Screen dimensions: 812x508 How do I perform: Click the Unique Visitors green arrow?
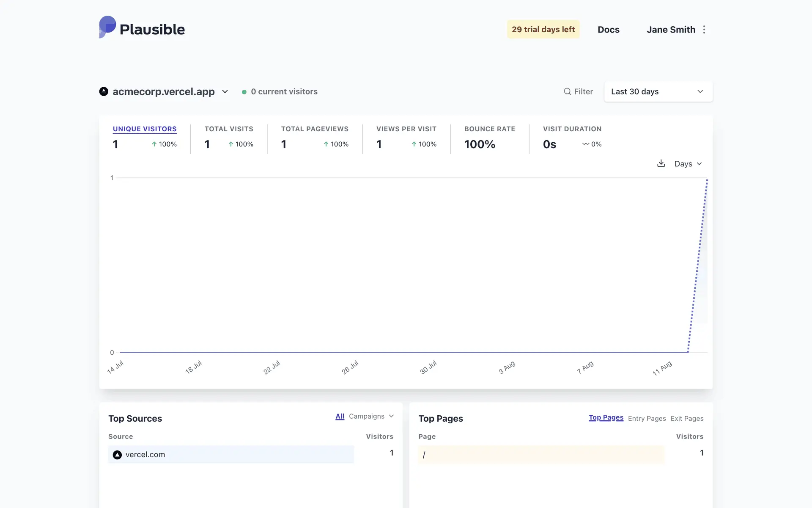(154, 144)
